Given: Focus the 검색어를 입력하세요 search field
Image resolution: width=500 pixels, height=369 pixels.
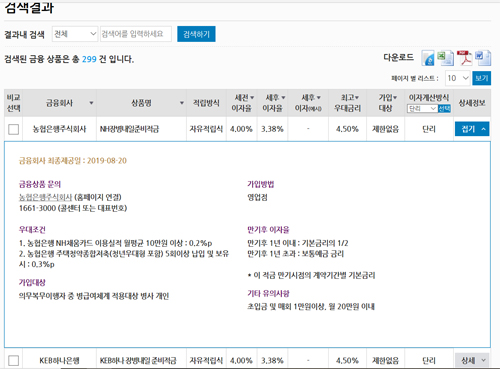Looking at the screenshot, I should coord(136,34).
